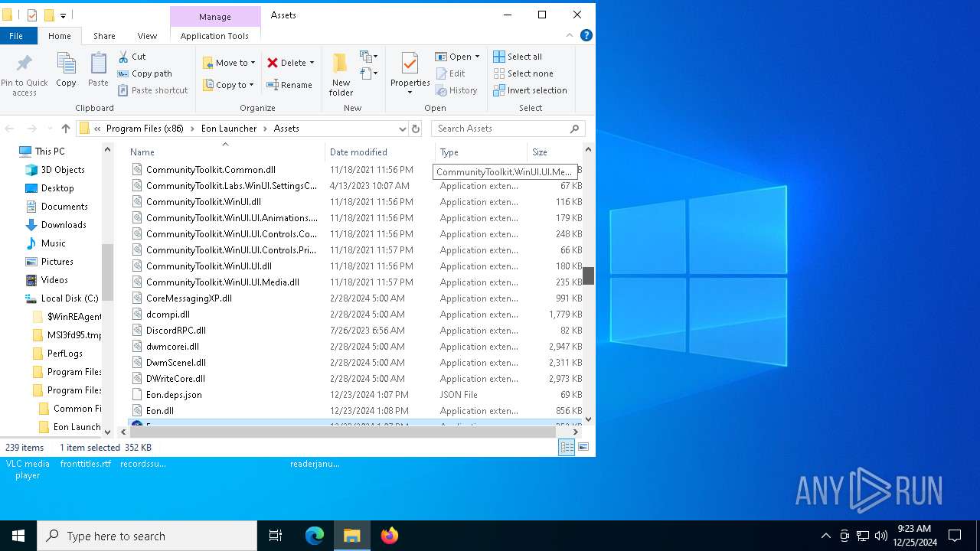Select Downloads in navigation pane
This screenshot has height=551, width=980.
[64, 225]
